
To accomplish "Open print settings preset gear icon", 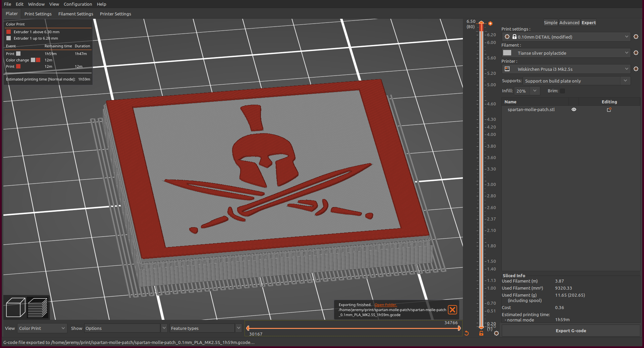I will point(636,37).
